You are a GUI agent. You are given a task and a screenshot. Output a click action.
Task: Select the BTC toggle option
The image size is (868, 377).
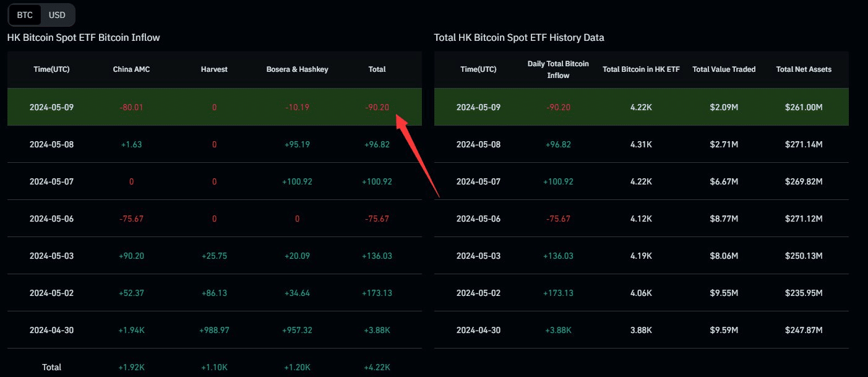(25, 15)
